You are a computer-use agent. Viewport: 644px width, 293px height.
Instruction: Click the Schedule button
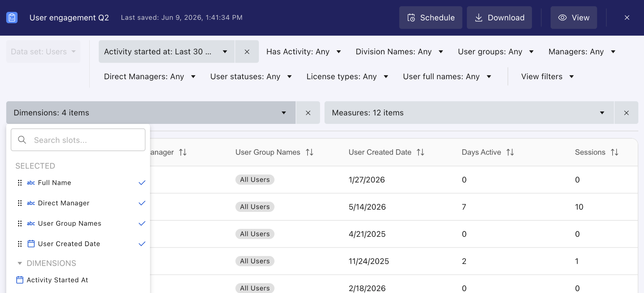[431, 18]
